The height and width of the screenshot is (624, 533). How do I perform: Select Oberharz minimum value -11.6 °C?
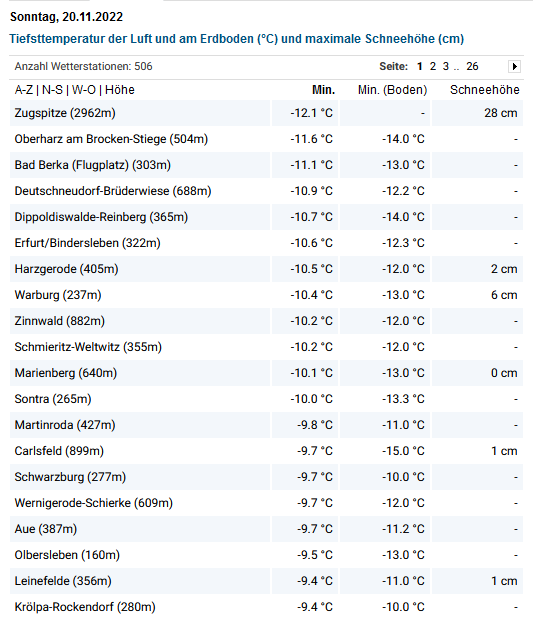click(x=311, y=139)
